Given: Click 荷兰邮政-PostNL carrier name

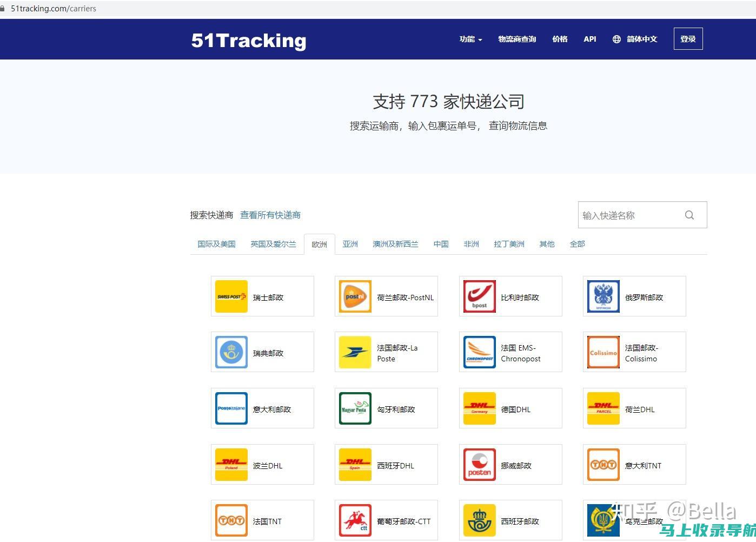Looking at the screenshot, I should [x=405, y=298].
